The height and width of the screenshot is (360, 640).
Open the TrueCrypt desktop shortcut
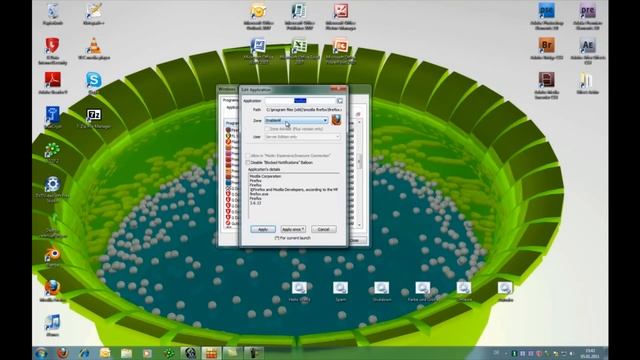pos(53,117)
